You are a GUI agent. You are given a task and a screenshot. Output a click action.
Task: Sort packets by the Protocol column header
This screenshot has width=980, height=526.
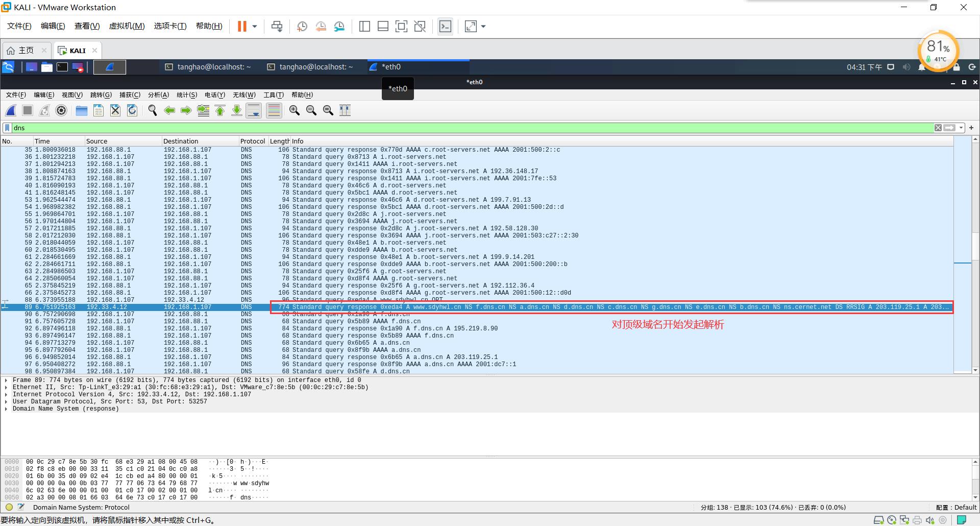[253, 141]
